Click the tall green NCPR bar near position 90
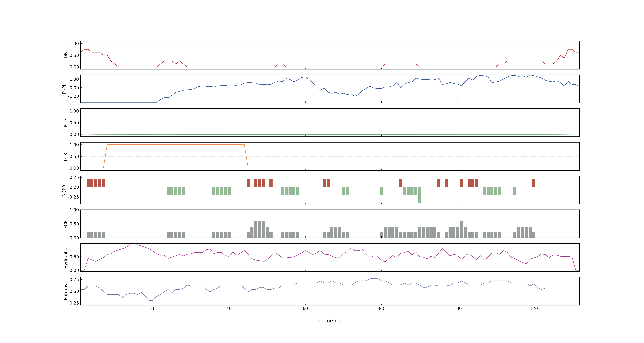The height and width of the screenshot is (343, 644). 419,195
